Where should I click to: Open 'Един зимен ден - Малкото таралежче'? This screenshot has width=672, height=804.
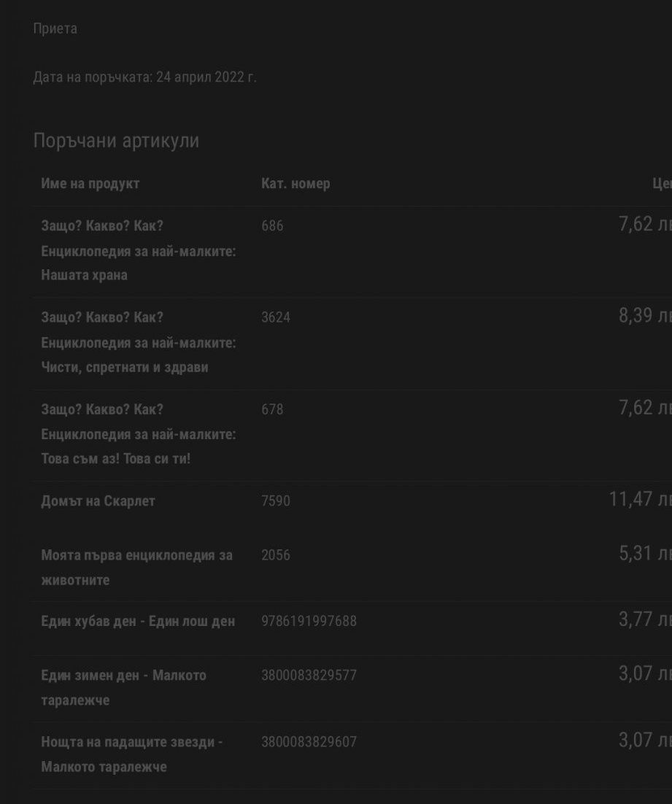coord(123,687)
